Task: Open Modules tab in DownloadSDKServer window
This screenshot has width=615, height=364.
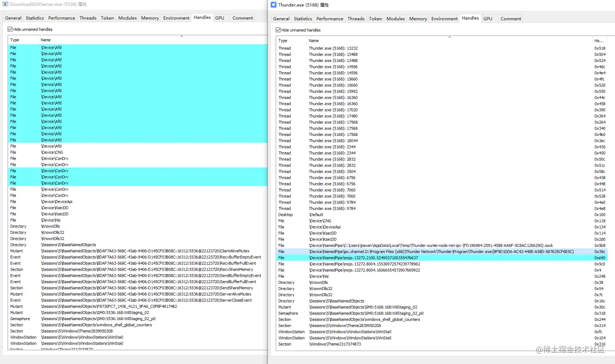Action: point(127,18)
